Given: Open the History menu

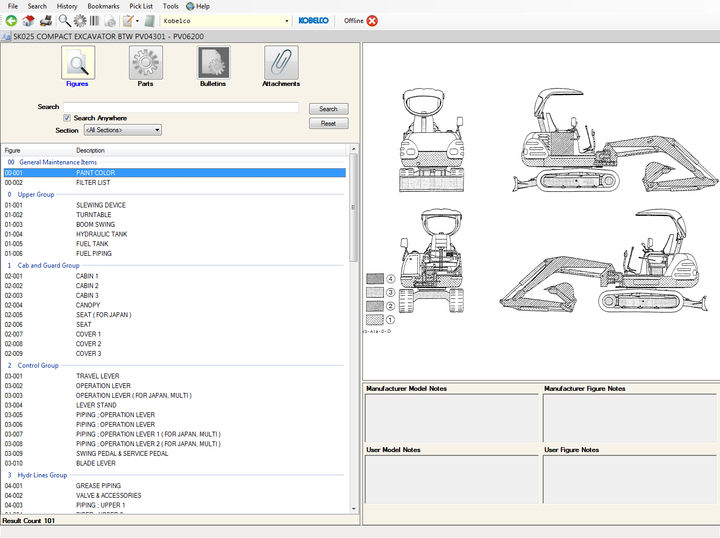Looking at the screenshot, I should click(67, 6).
